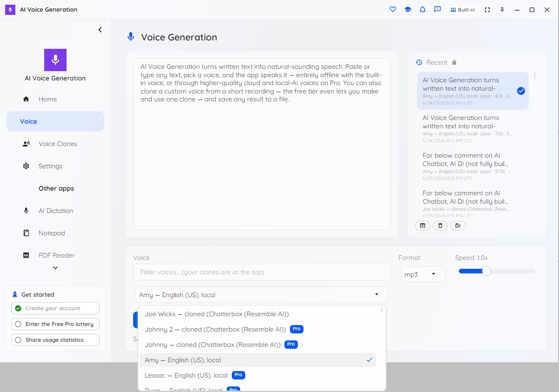Click the PDF Reader icon in sidebar
Screen dimensions: 559x392
[x=26, y=255]
